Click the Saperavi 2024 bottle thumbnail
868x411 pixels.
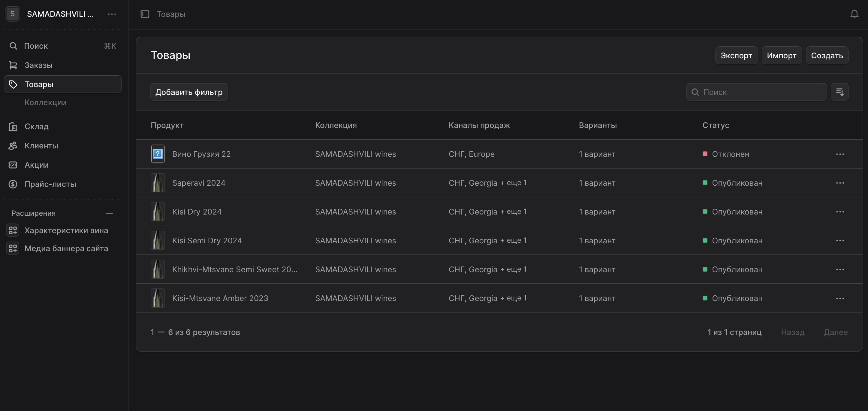(158, 183)
